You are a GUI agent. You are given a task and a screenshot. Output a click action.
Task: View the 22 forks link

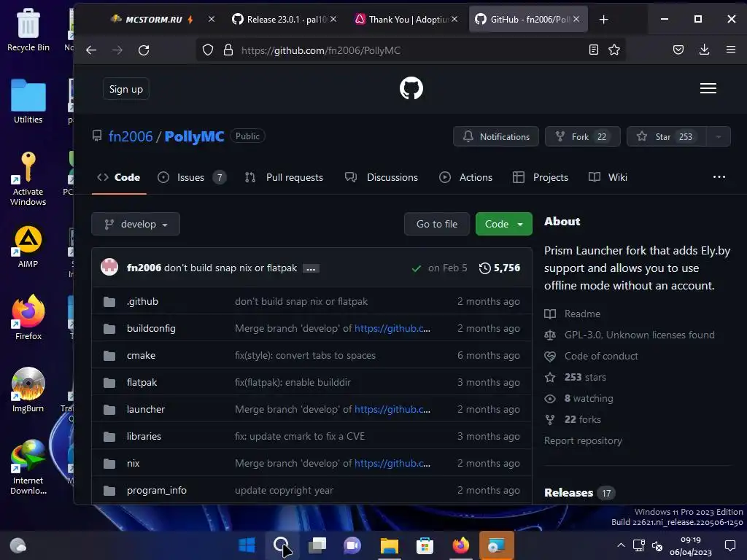[x=582, y=419]
